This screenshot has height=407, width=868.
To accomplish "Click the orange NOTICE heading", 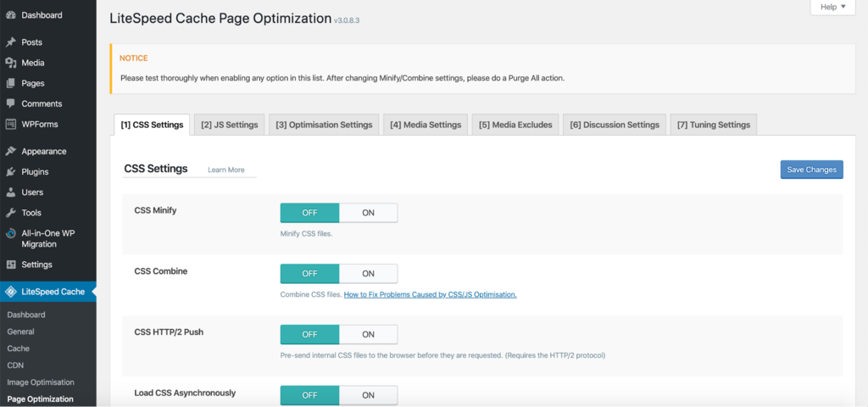I will pos(133,58).
